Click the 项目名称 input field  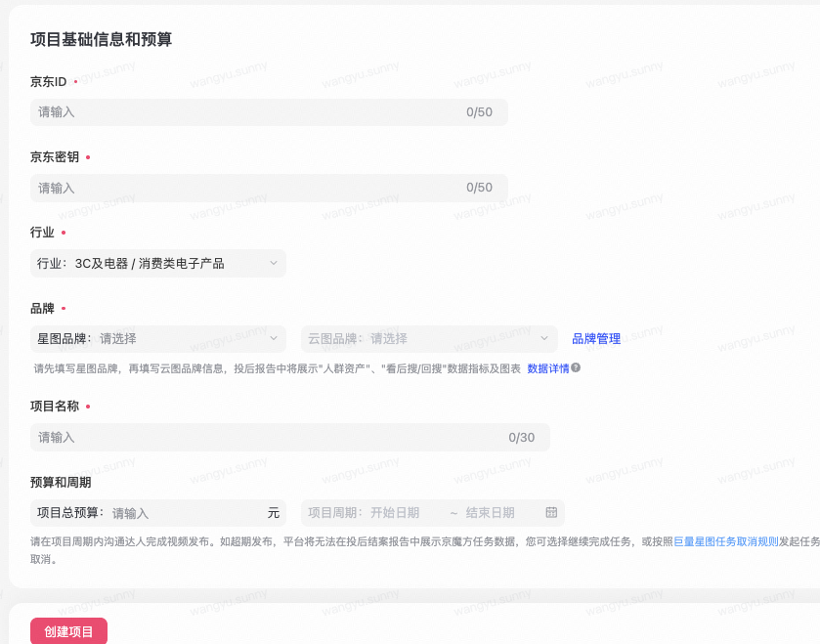pyautogui.click(x=289, y=438)
